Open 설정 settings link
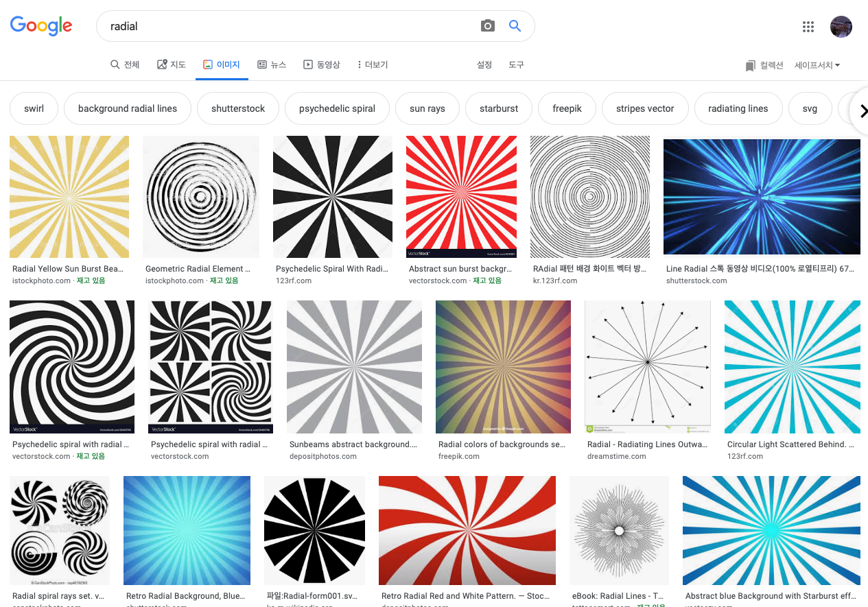The width and height of the screenshot is (868, 607). click(x=484, y=64)
